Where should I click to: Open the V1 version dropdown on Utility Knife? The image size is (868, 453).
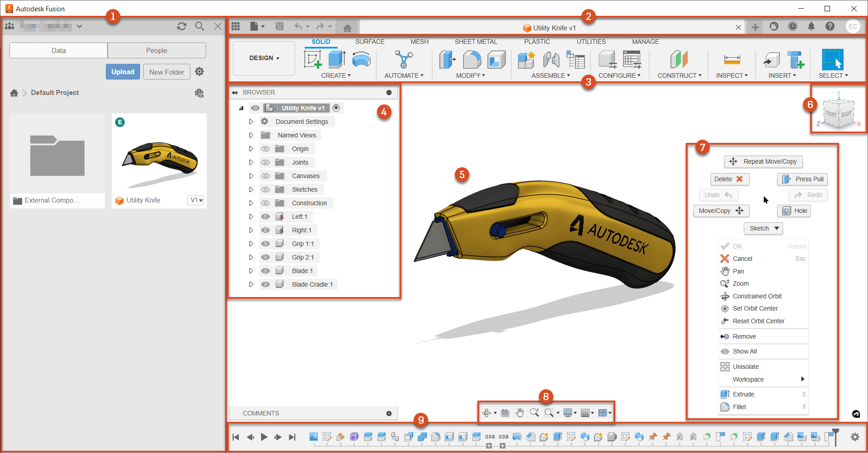tap(195, 200)
